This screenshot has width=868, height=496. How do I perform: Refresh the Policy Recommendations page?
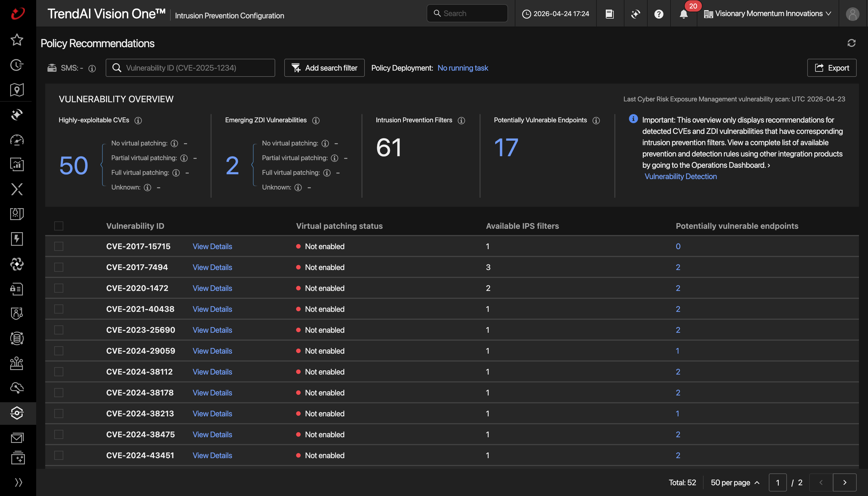[851, 43]
